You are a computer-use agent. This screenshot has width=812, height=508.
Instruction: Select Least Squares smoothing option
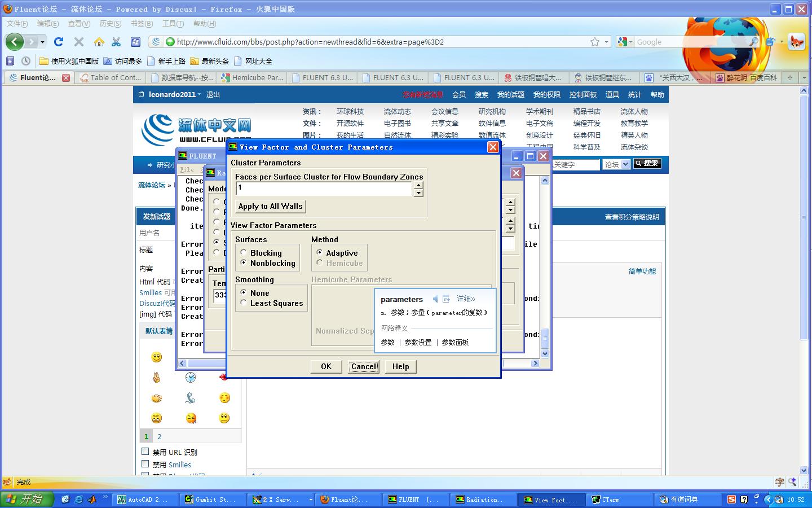[244, 303]
